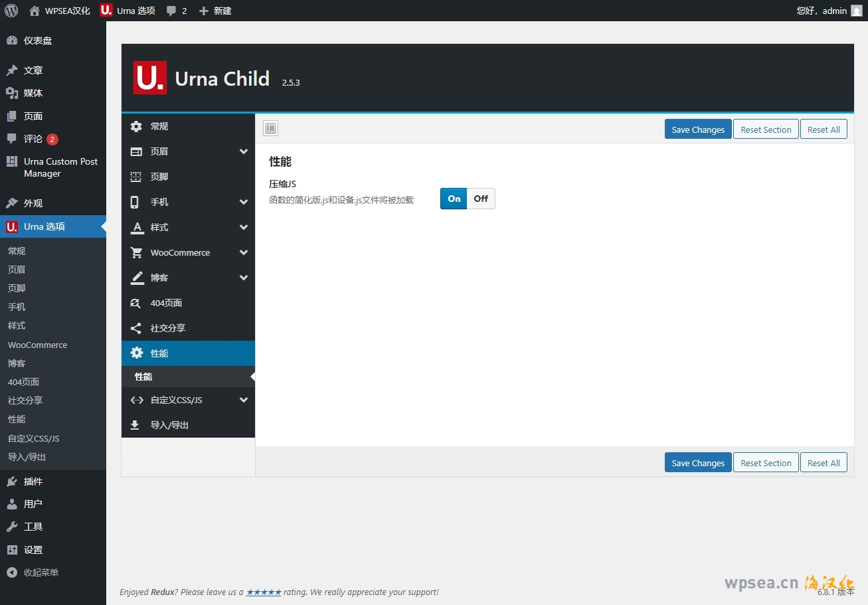Open the comments bubble showing 2
This screenshot has width=868, height=605.
177,11
